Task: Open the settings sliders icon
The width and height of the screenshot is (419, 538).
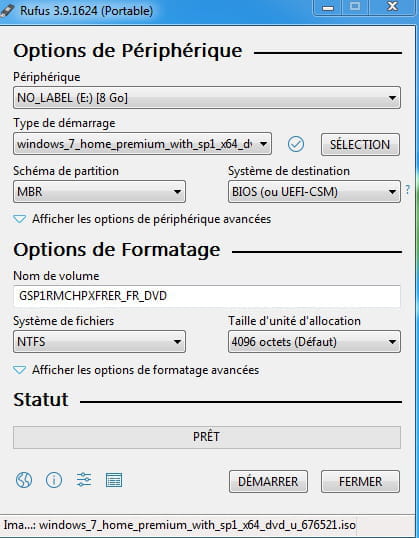Action: (84, 480)
